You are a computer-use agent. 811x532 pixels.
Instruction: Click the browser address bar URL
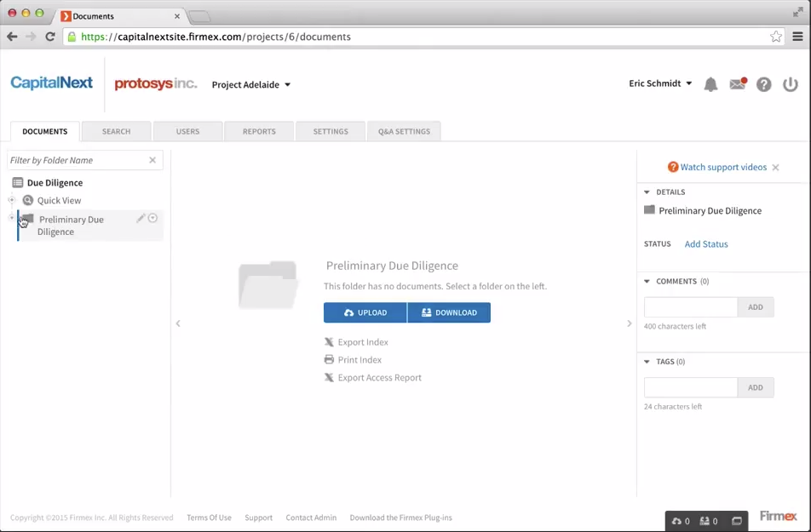pos(216,37)
